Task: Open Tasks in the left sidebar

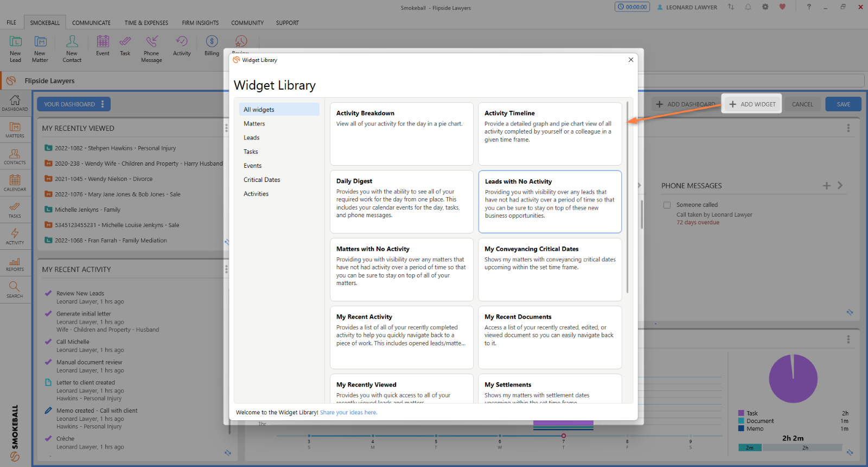Action: [x=15, y=210]
